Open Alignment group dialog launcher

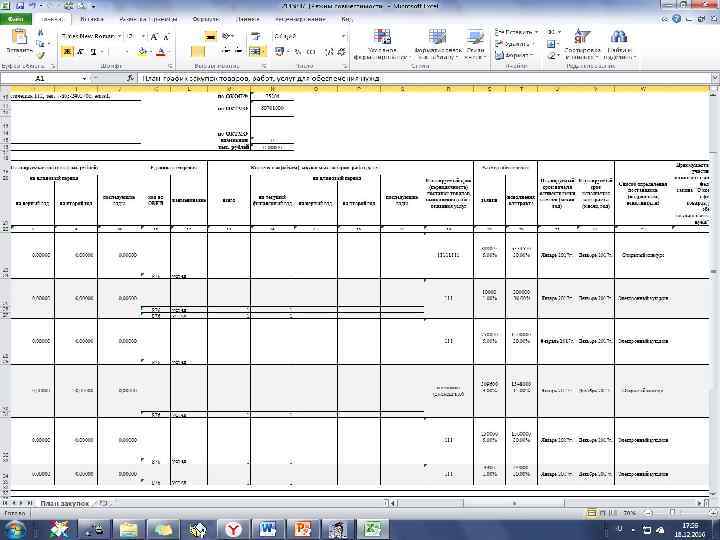click(265, 66)
